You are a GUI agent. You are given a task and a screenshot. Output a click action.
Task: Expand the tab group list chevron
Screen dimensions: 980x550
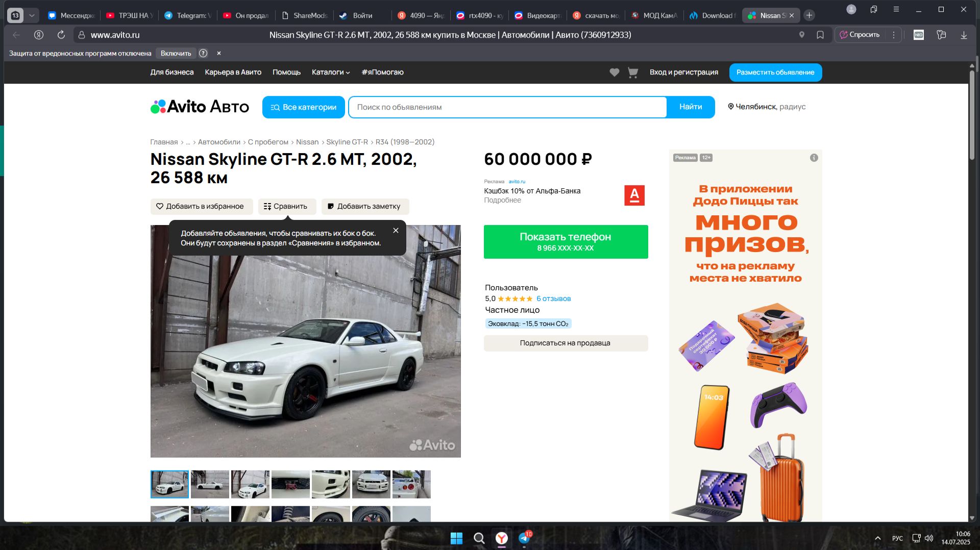(32, 15)
